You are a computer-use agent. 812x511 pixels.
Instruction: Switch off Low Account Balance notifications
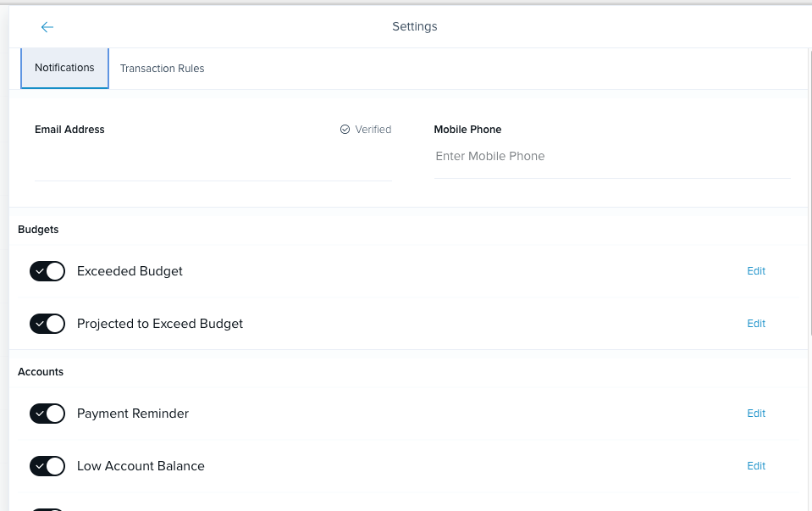[47, 466]
